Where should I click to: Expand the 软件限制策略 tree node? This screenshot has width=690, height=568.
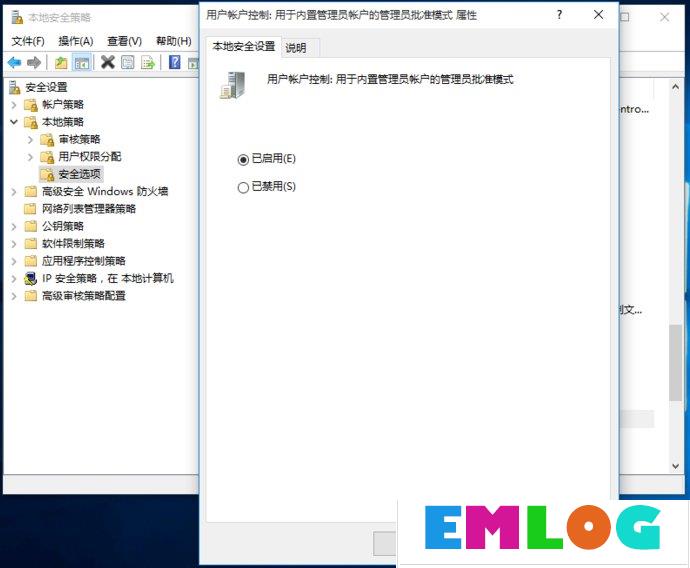(x=14, y=243)
